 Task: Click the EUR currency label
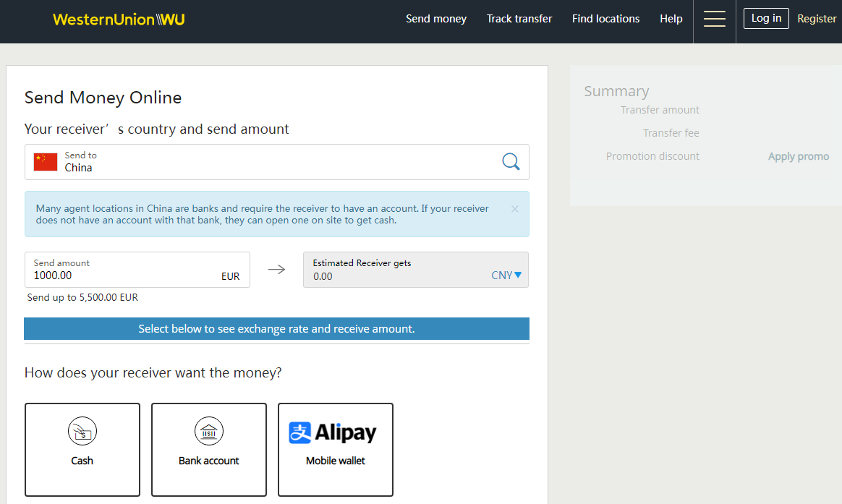pyautogui.click(x=230, y=276)
